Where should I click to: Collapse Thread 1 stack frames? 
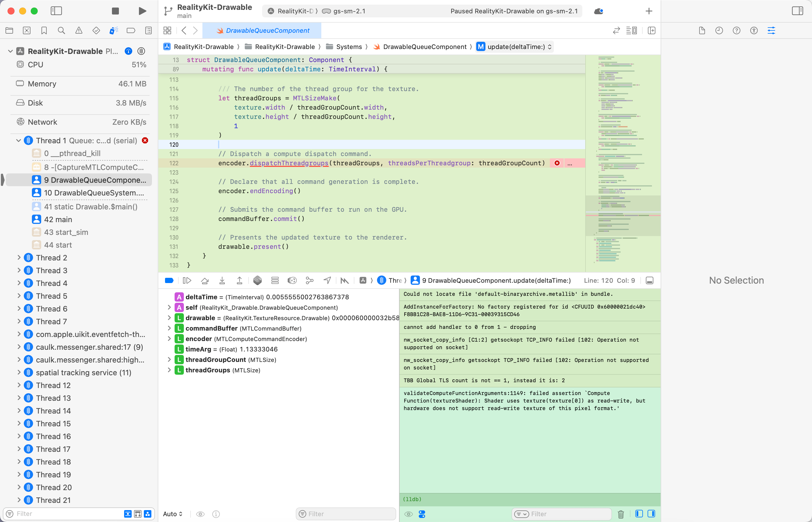coord(19,140)
